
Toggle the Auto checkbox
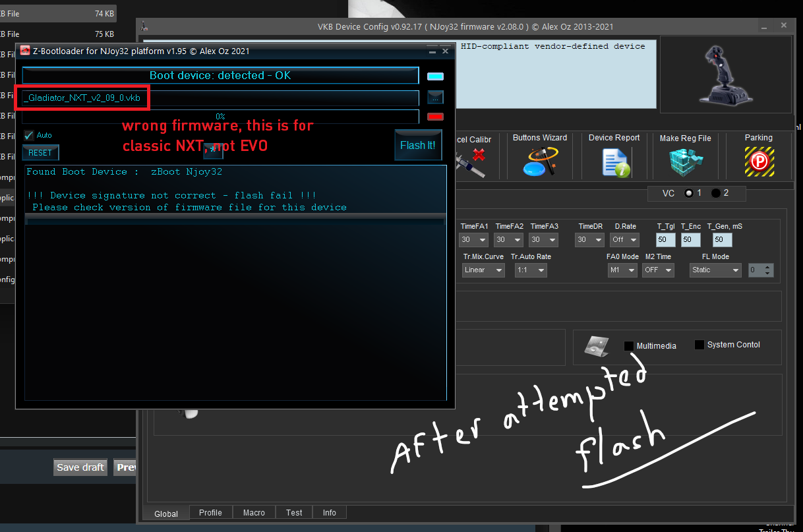(x=28, y=135)
